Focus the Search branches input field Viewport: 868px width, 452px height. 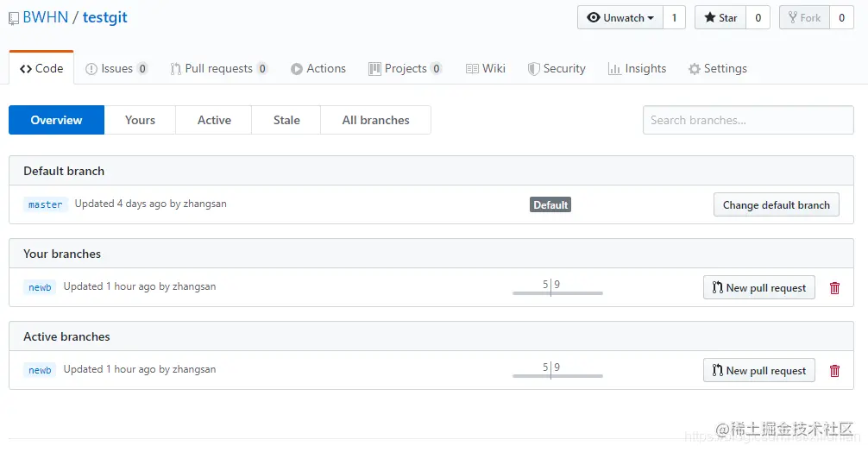pos(748,120)
